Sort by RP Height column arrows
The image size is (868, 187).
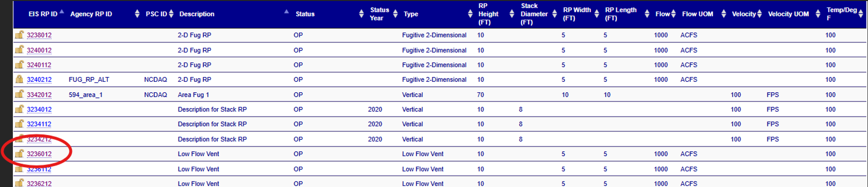[x=512, y=14]
